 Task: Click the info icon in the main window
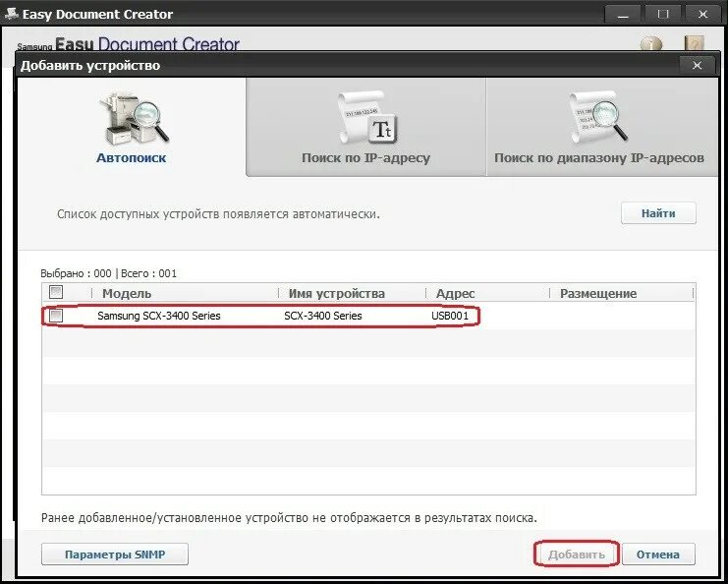click(651, 44)
